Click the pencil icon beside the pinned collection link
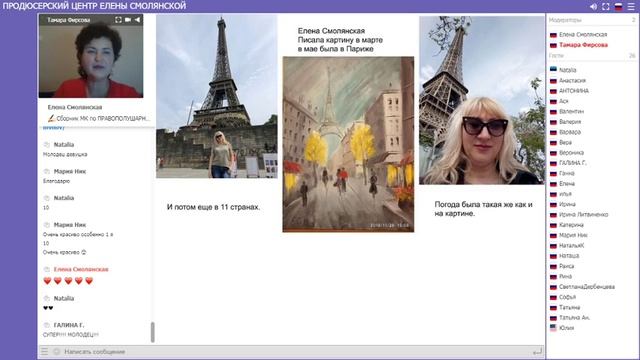This screenshot has width=640, height=360. pyautogui.click(x=51, y=118)
